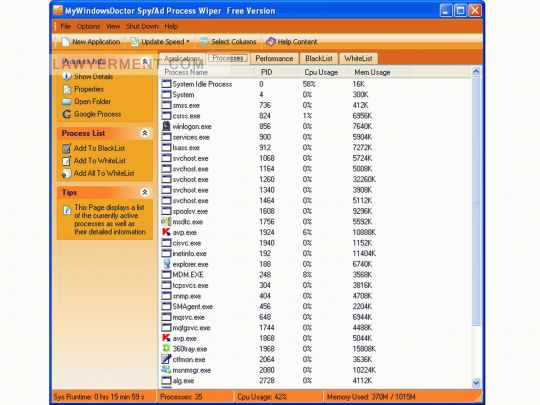Open the Help menu
This screenshot has width=540, height=405.
pyautogui.click(x=171, y=27)
